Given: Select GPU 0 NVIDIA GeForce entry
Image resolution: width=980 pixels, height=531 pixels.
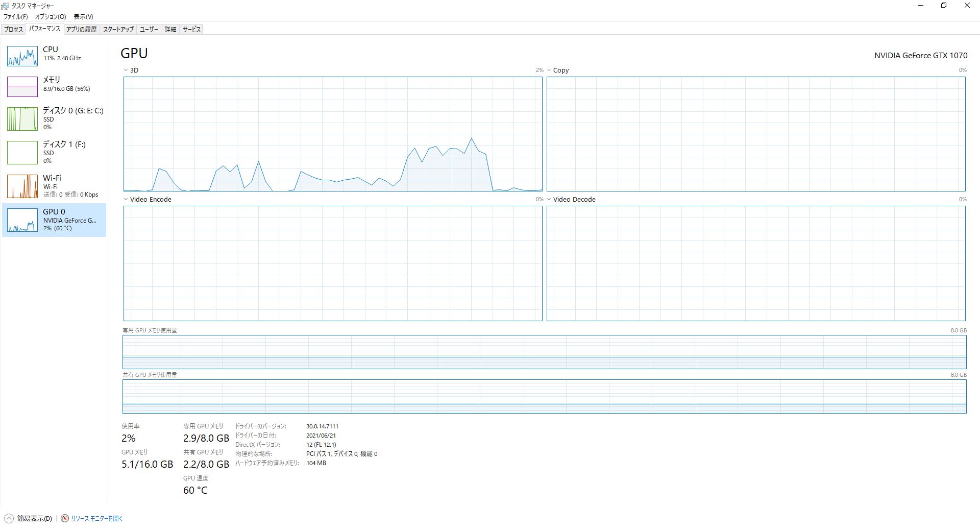Looking at the screenshot, I should click(54, 220).
